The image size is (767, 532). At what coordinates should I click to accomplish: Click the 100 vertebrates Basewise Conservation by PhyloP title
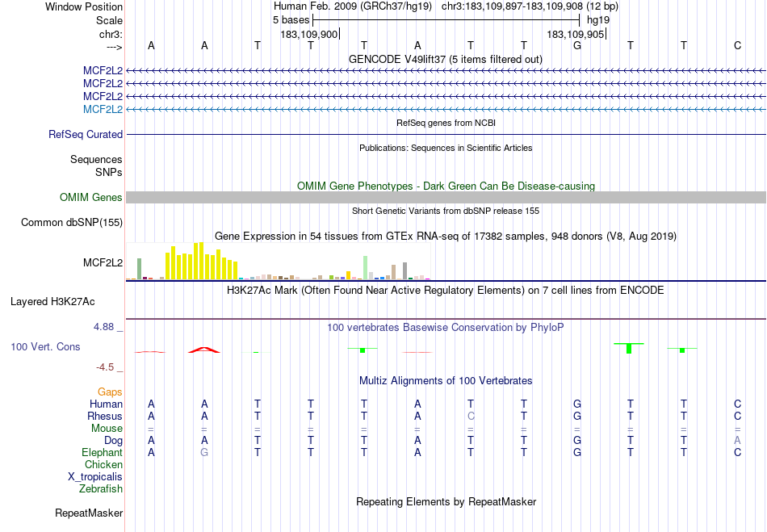coord(445,328)
